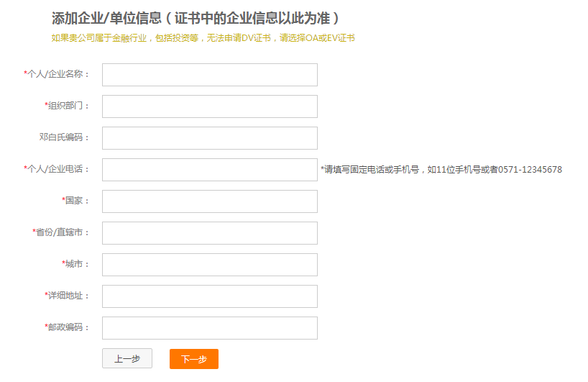The image size is (588, 382).
Task: Click the 省份/直辖市 field label
Action: pyautogui.click(x=61, y=232)
